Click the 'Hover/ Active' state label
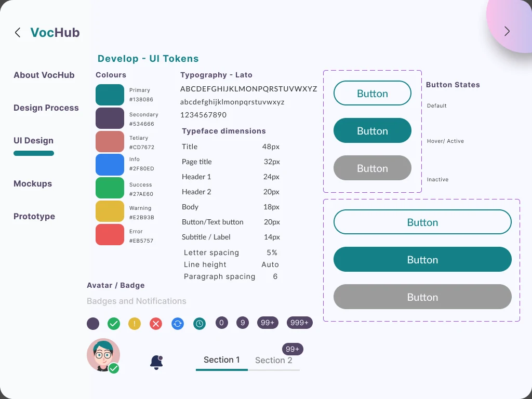Image resolution: width=532 pixels, height=399 pixels. pyautogui.click(x=445, y=141)
